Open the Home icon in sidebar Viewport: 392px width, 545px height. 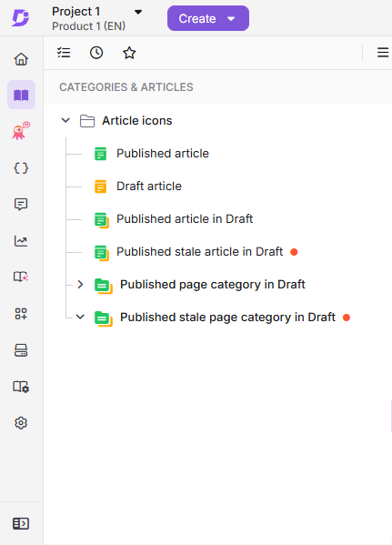tap(21, 59)
